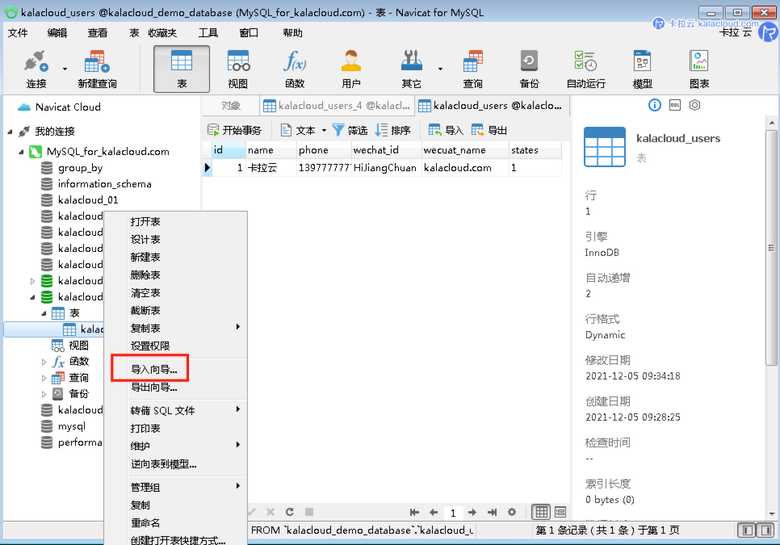This screenshot has height=545, width=780.
Task: Collapse the 表 tables tree node
Action: 44,313
